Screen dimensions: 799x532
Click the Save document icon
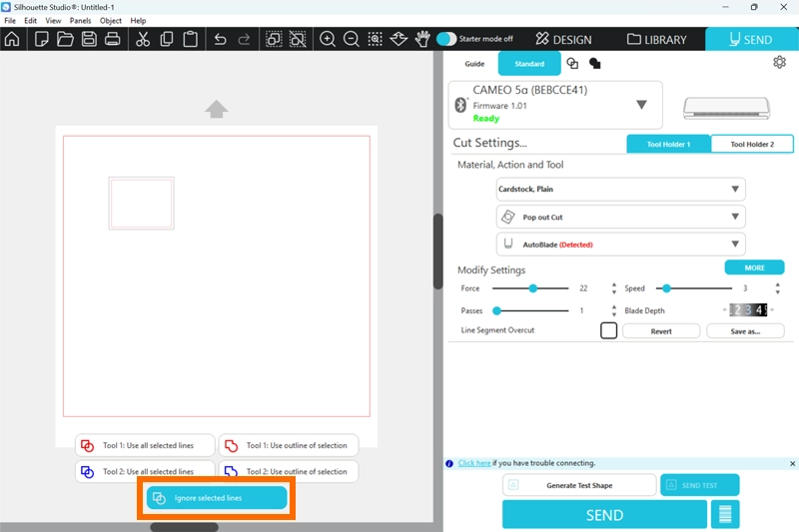(x=89, y=40)
